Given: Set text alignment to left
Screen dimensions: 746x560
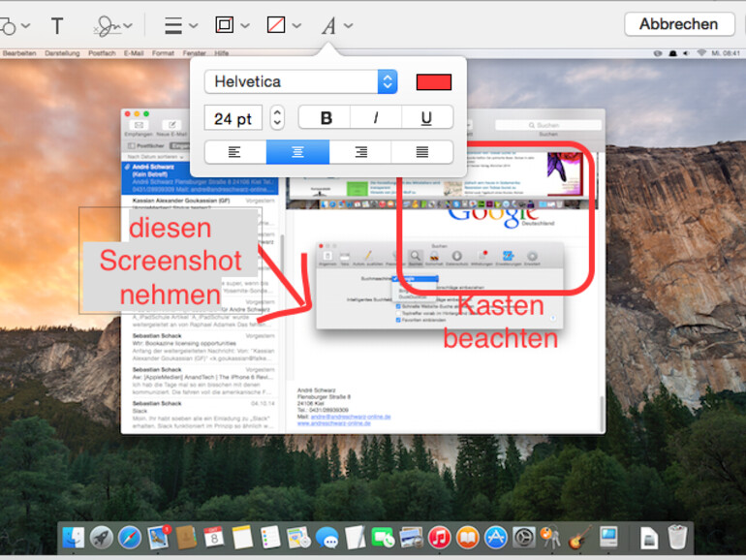Looking at the screenshot, I should coord(235,152).
